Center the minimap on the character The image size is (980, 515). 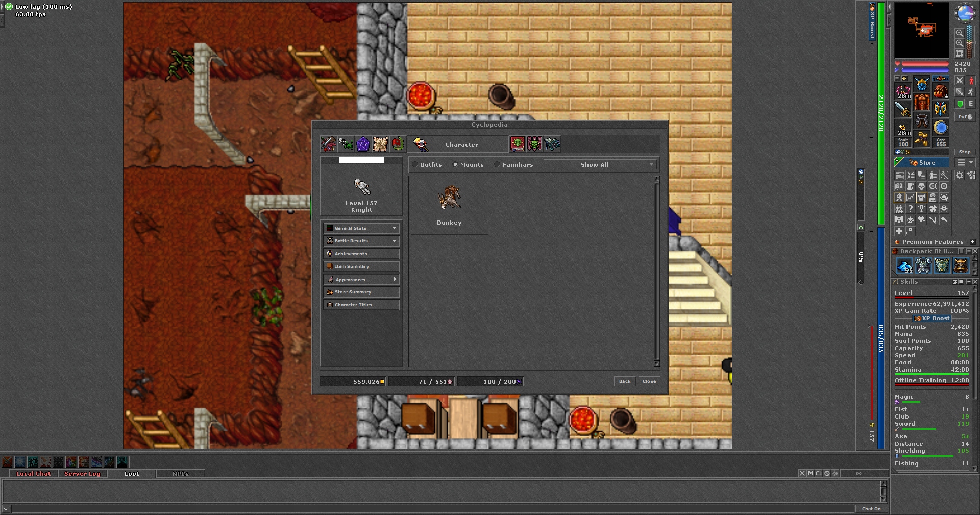point(960,53)
